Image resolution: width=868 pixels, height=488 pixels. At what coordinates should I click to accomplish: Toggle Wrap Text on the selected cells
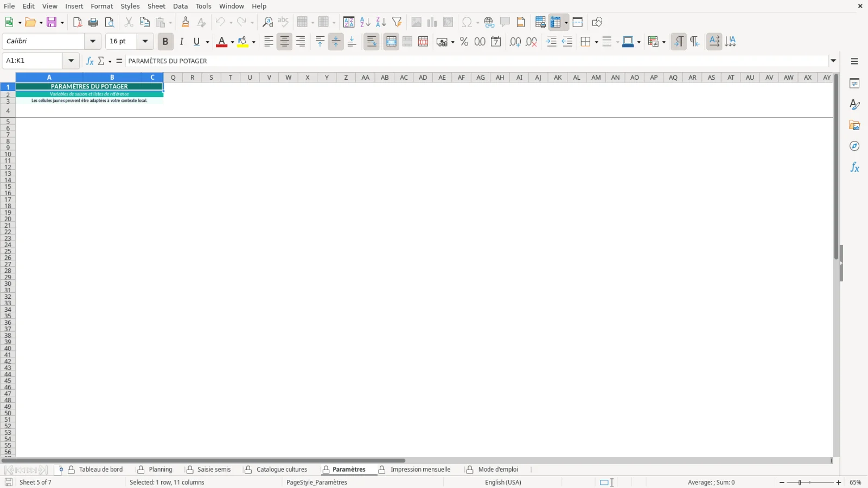coord(372,42)
